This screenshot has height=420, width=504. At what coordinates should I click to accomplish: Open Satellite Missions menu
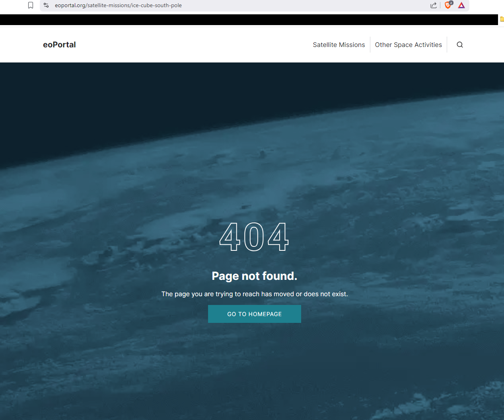(339, 45)
